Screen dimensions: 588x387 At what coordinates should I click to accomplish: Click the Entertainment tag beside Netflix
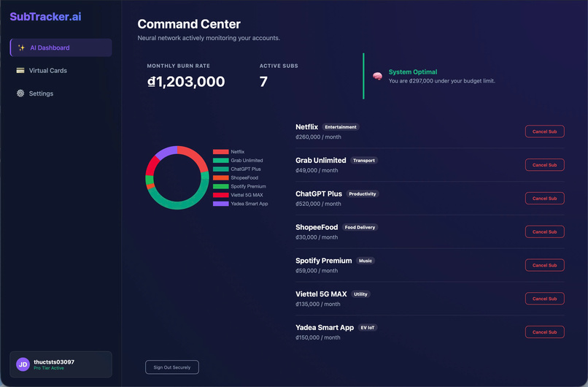click(341, 127)
